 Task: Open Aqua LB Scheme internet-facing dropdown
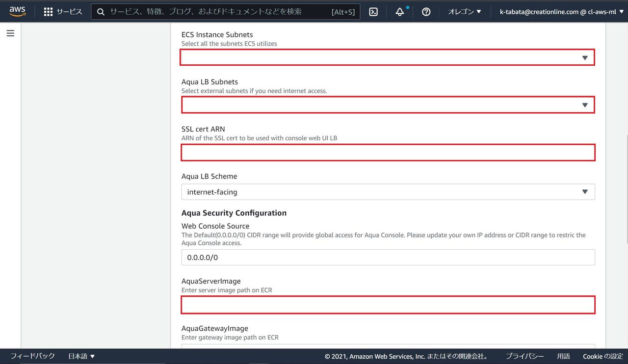point(388,192)
